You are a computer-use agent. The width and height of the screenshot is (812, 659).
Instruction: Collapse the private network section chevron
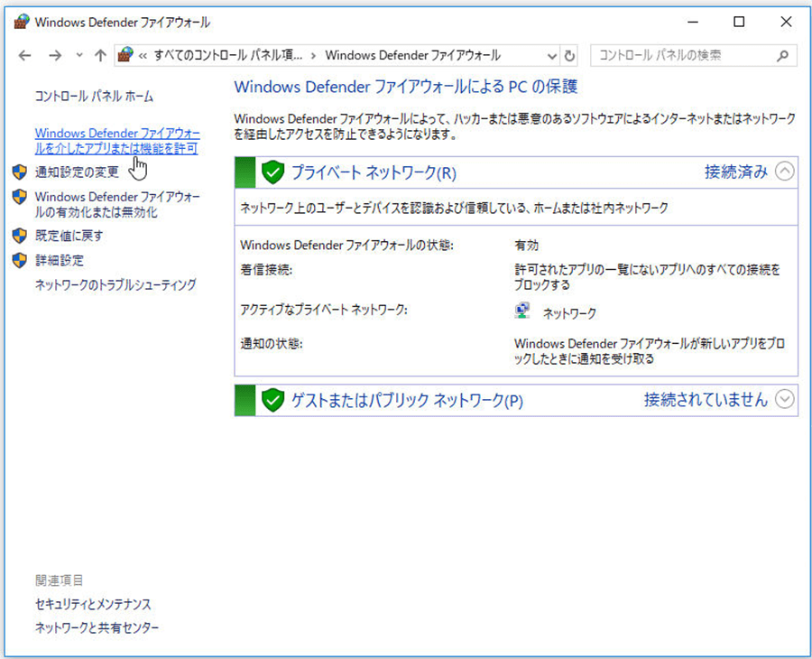[x=785, y=171]
